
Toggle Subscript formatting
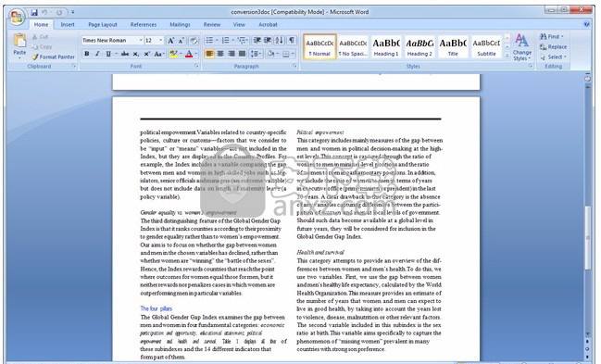pyautogui.click(x=136, y=54)
